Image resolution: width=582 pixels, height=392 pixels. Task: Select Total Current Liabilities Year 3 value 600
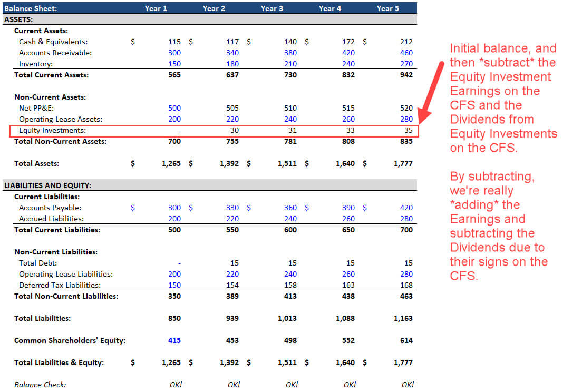coord(290,230)
